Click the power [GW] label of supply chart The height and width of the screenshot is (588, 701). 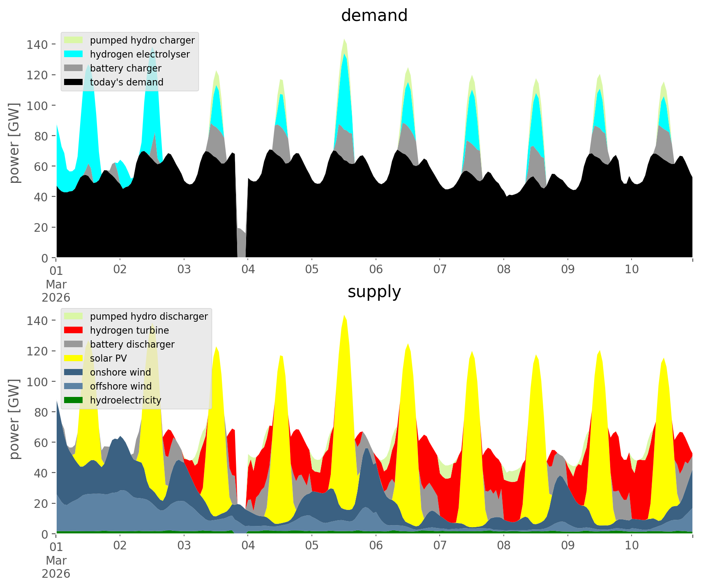coord(14,419)
